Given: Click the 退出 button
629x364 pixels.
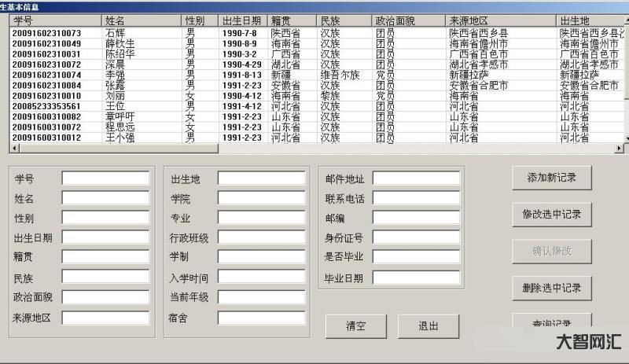Looking at the screenshot, I should tap(428, 326).
